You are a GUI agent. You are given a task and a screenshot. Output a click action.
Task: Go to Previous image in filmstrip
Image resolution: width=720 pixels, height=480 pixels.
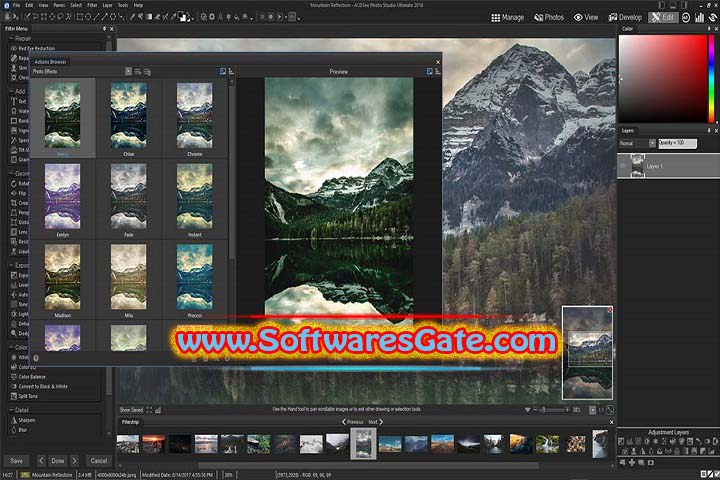point(353,422)
